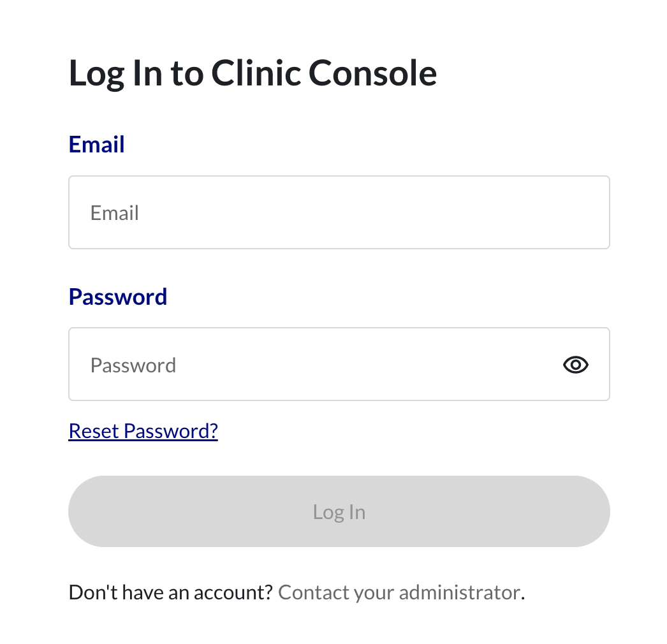Toggle password visibility with the eye icon
This screenshot has height=644, width=667.
[x=575, y=365]
